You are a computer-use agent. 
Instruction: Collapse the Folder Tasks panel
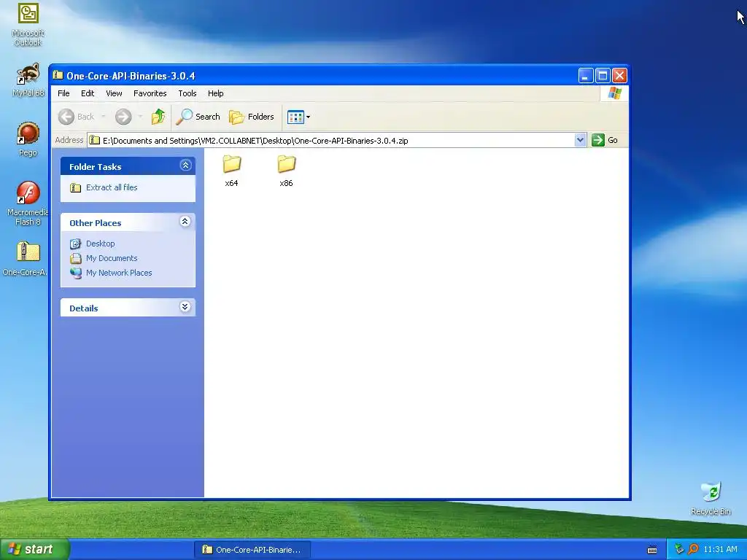(x=185, y=166)
